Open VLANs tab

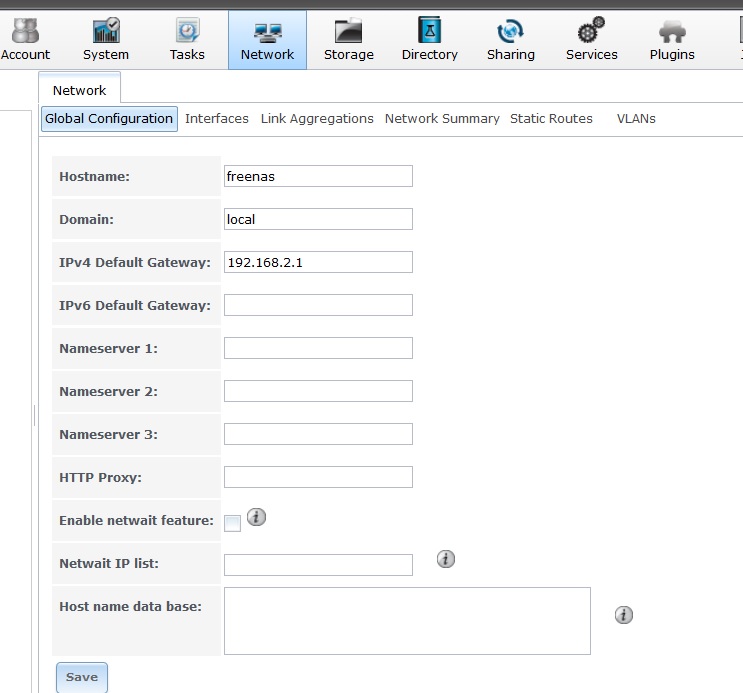[x=636, y=119]
